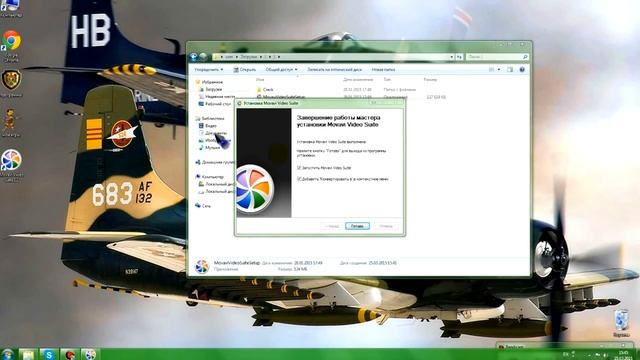Viewport: 640px width, 360px height.
Task: Open the Упорядочить (Organize) dropdown menu
Action: click(x=209, y=70)
